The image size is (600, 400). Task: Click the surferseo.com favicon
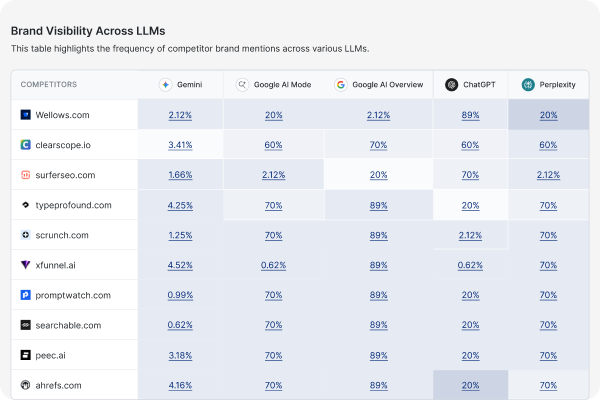point(26,175)
